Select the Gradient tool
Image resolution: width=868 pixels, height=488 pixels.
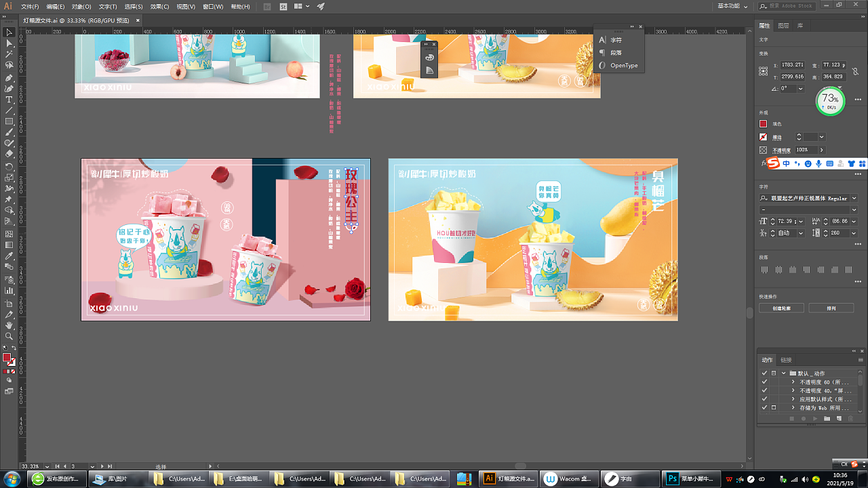[x=9, y=245]
